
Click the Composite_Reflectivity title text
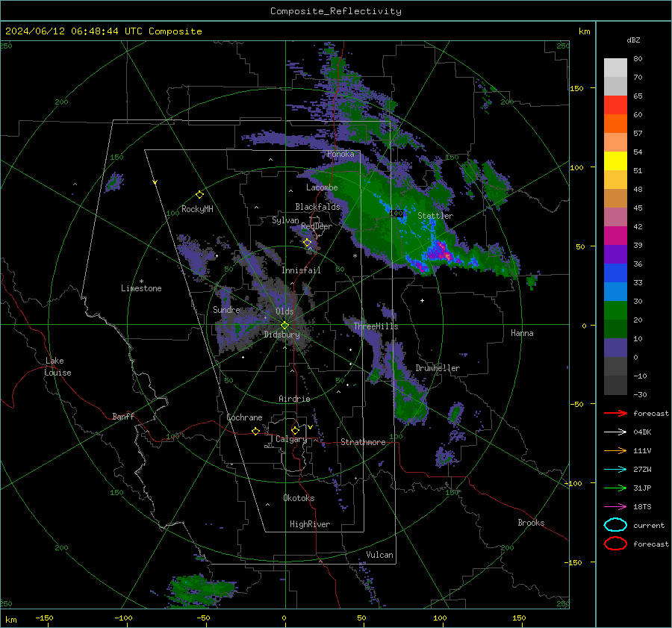click(x=336, y=11)
